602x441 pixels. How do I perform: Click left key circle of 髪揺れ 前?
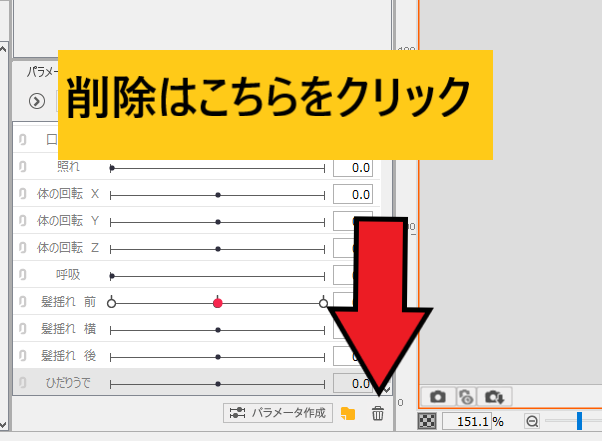111,303
